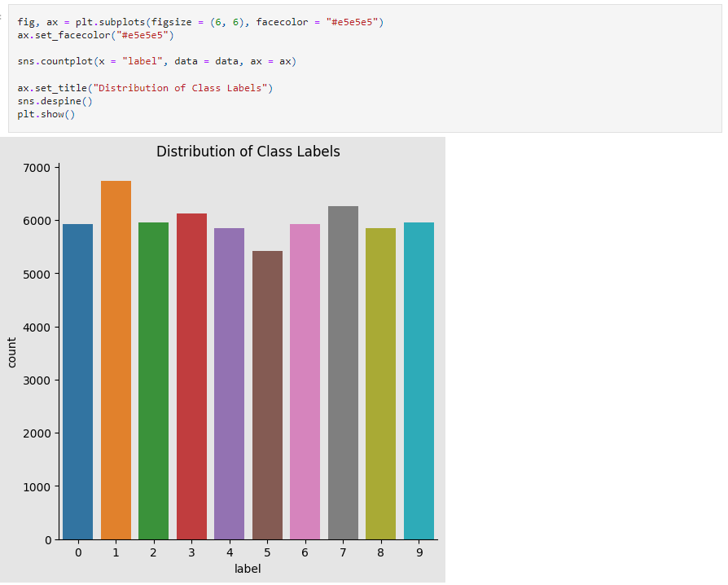Click the chart title "Distribution of Class Labels"
This screenshot has width=728, height=585.
tap(248, 152)
